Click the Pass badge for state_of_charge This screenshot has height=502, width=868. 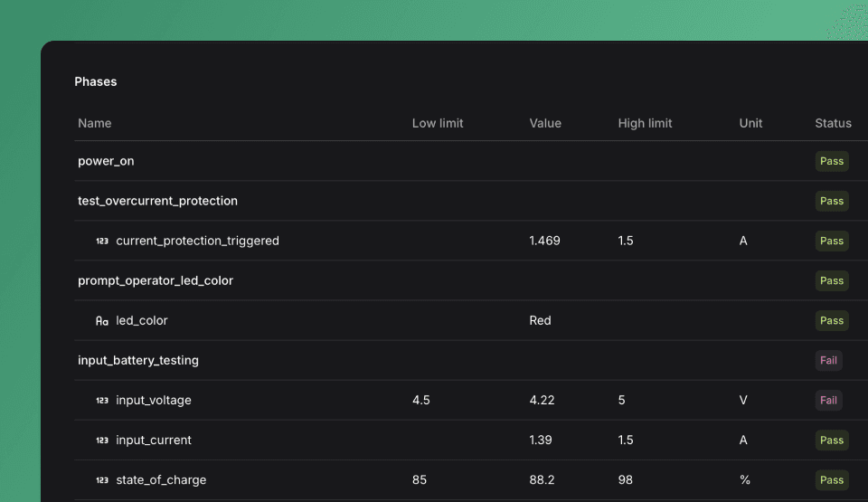click(832, 480)
